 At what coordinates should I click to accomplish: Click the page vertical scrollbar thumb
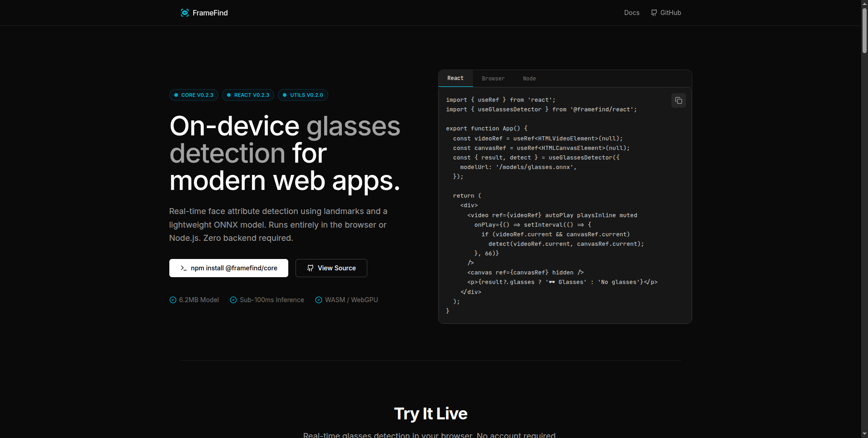click(x=864, y=31)
